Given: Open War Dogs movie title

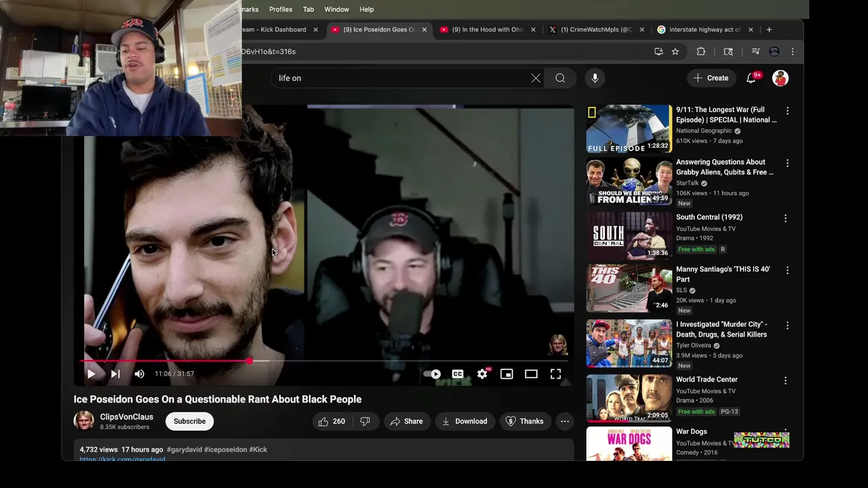Looking at the screenshot, I should pyautogui.click(x=692, y=432).
